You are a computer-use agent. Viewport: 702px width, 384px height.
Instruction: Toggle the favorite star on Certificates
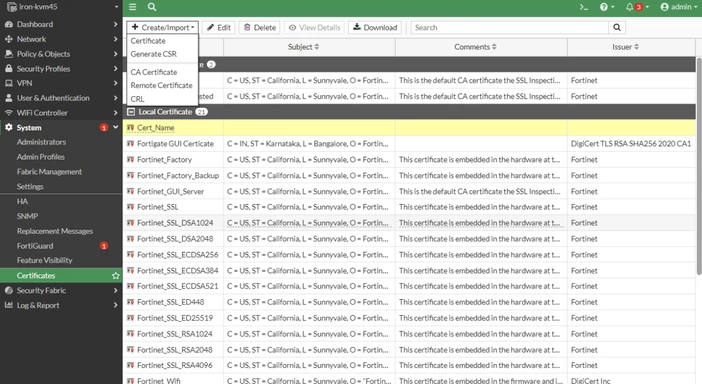point(116,276)
